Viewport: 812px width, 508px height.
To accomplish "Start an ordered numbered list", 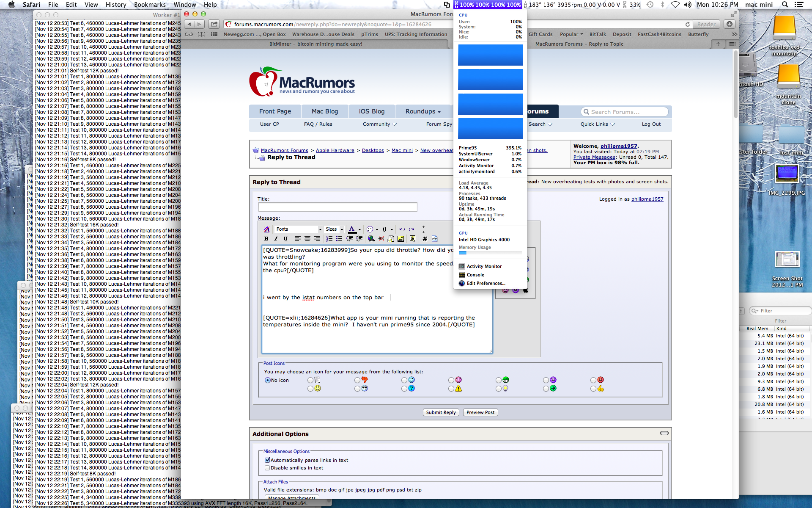I will [x=329, y=239].
